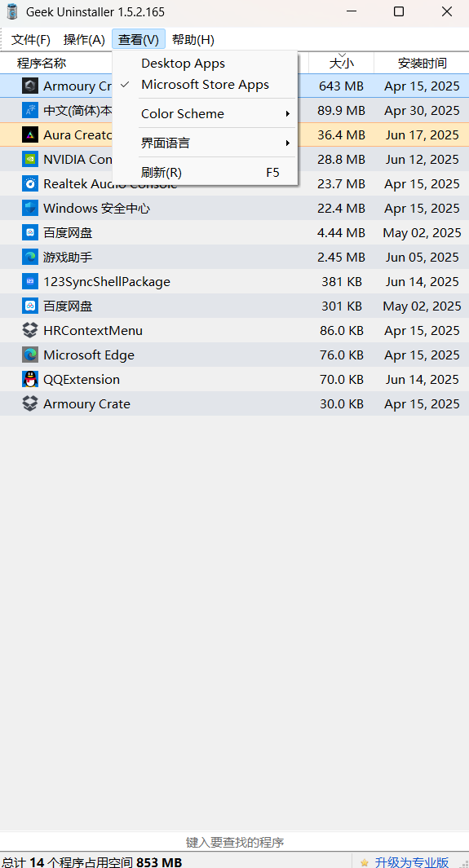
Task: Click the Realtek Audio Console icon
Action: click(30, 183)
